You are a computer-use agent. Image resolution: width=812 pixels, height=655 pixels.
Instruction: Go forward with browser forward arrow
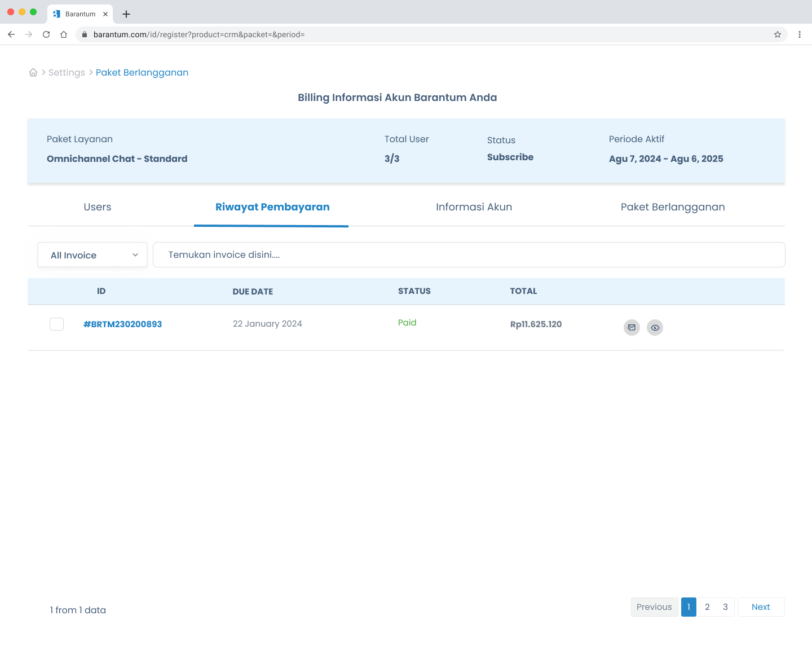point(29,34)
